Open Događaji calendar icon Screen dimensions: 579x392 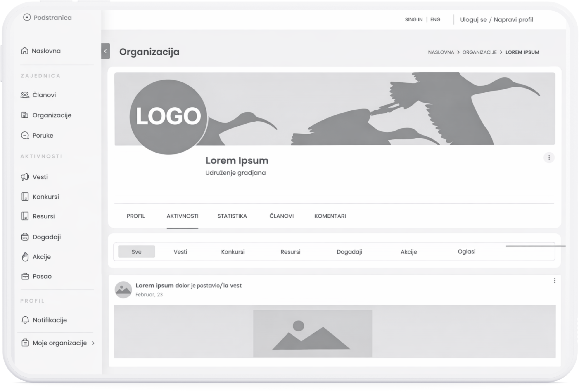pos(25,237)
